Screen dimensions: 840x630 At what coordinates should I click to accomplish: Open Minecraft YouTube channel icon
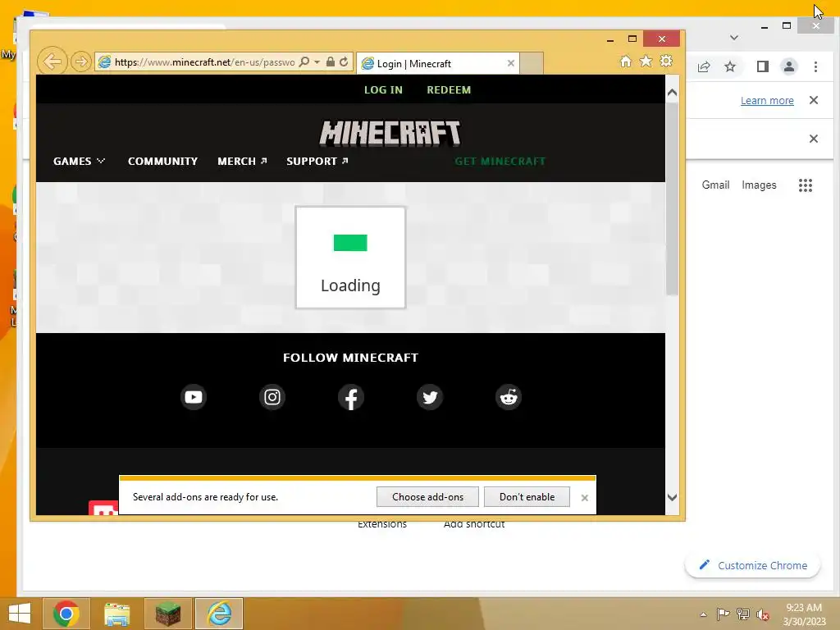(194, 397)
